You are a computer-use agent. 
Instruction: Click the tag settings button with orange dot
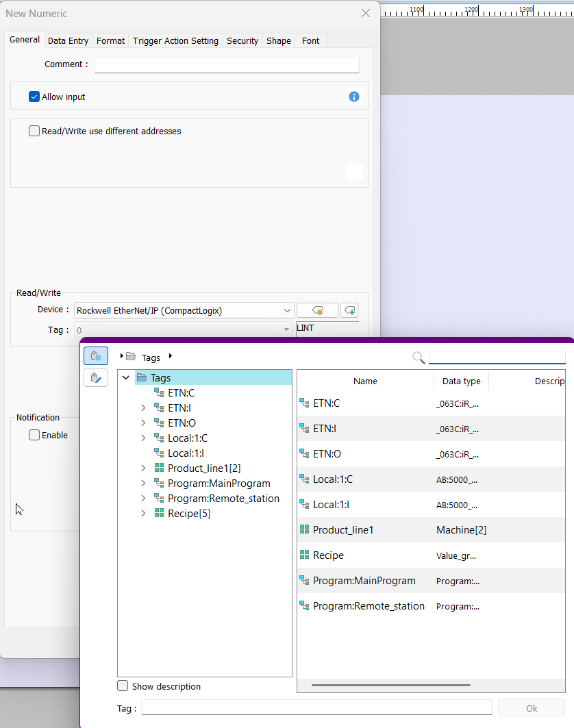click(x=317, y=310)
